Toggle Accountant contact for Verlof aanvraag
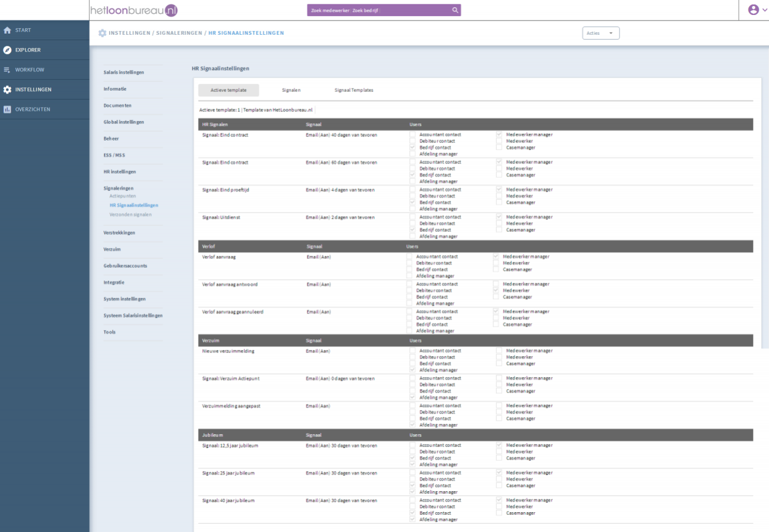769x532 pixels. (410, 256)
